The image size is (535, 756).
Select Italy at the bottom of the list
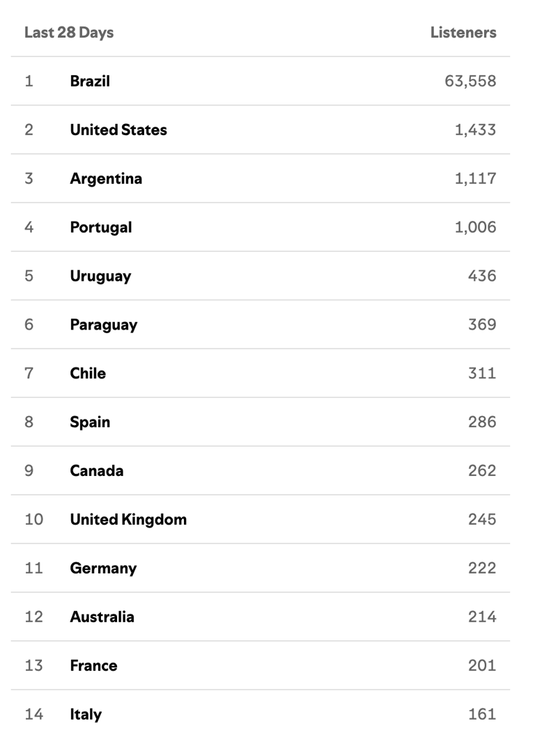[86, 715]
